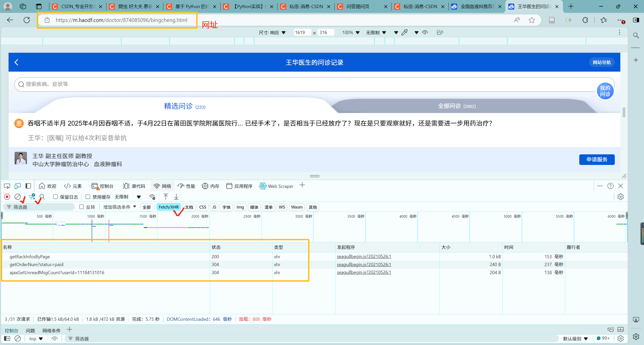Click the network 筛选器 filter input

(39, 207)
